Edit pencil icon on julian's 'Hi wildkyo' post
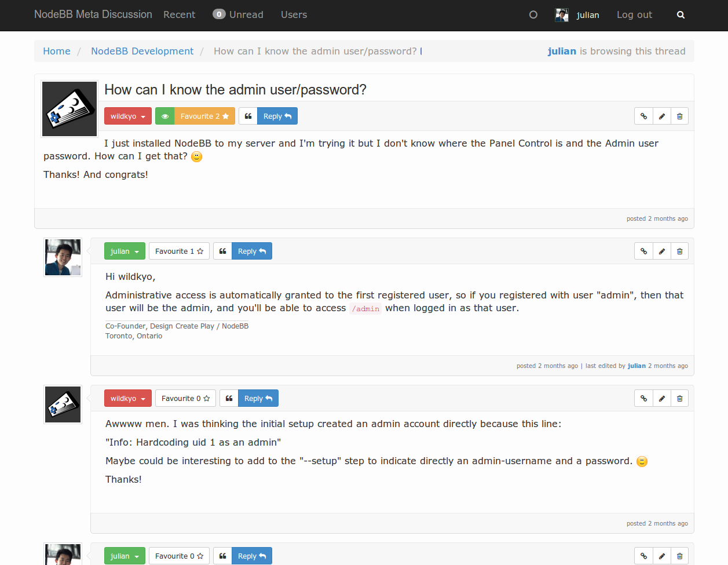 661,251
